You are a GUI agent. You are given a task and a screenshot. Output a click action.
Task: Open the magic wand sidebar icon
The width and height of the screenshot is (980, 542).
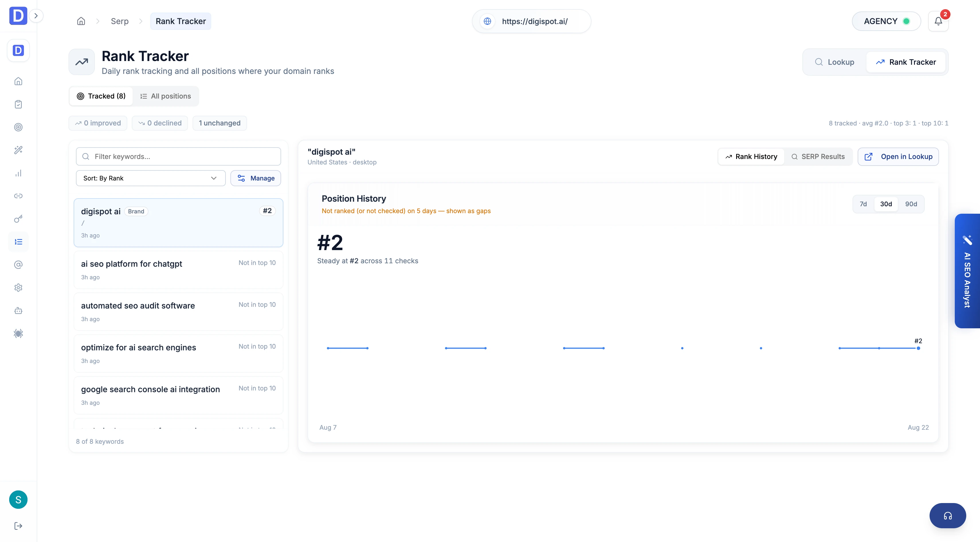[18, 150]
